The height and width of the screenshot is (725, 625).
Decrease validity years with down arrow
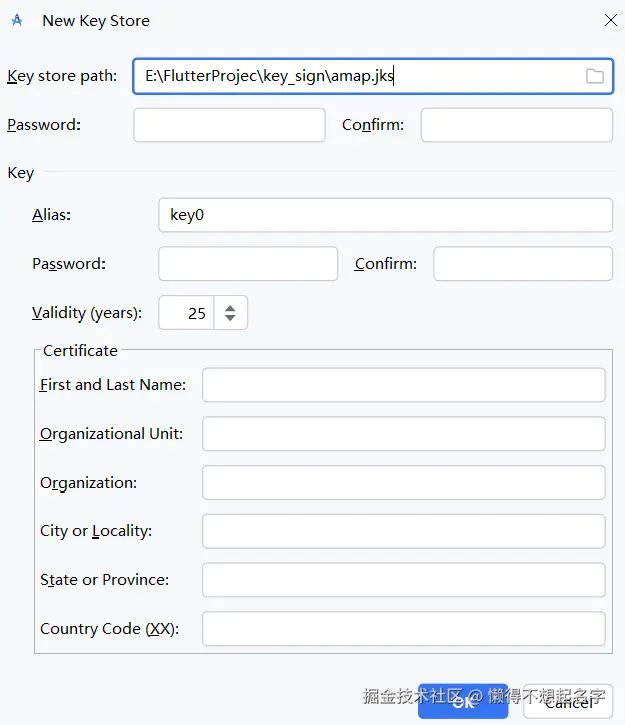230,319
